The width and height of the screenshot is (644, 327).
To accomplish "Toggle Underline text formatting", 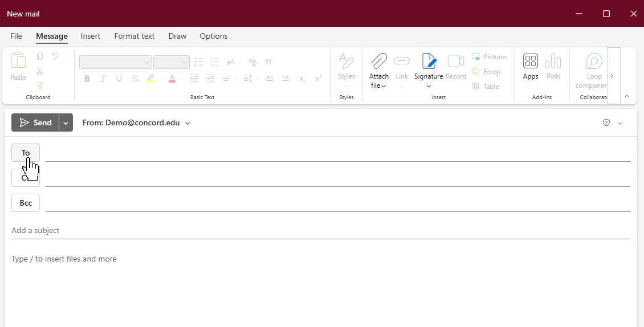I will point(119,79).
